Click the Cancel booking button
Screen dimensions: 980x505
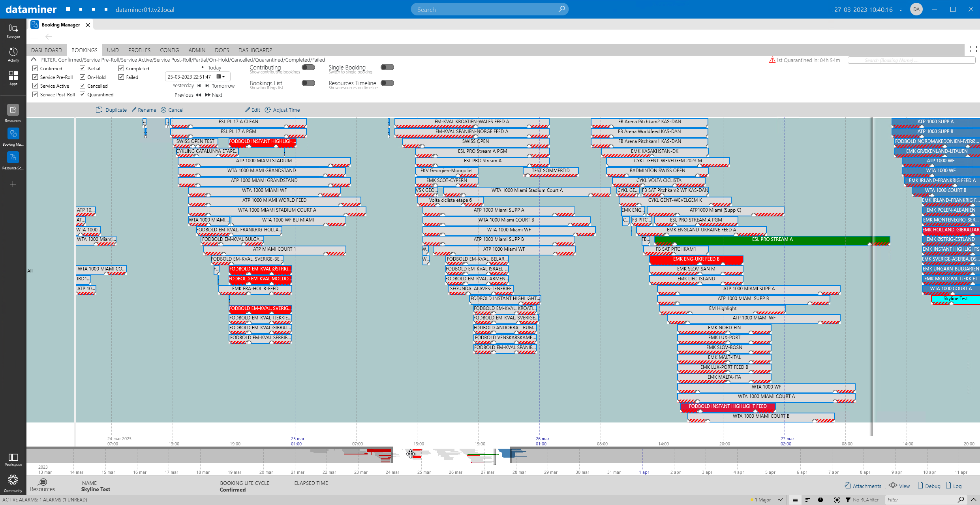(172, 110)
